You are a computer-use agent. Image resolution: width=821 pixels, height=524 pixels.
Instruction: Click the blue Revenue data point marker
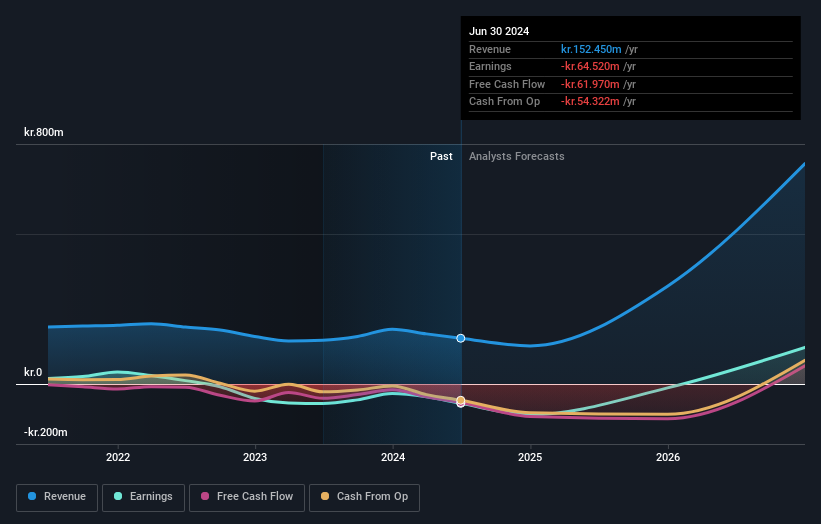pos(461,339)
